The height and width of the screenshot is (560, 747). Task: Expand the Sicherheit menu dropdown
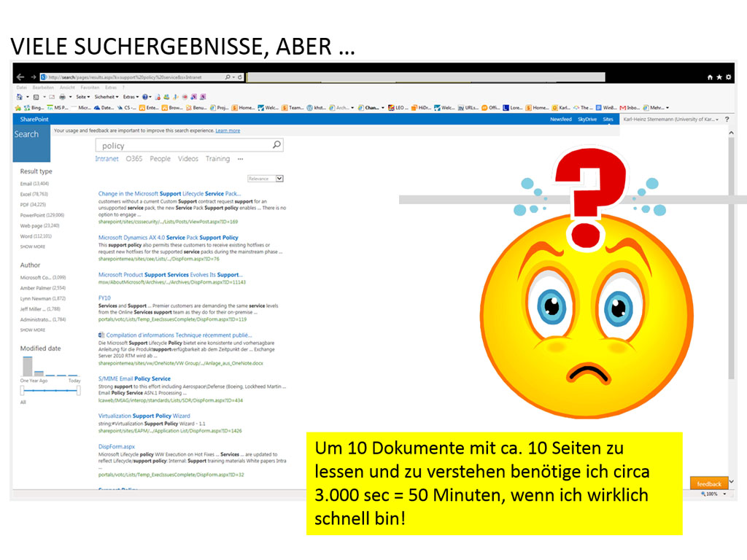click(x=107, y=96)
